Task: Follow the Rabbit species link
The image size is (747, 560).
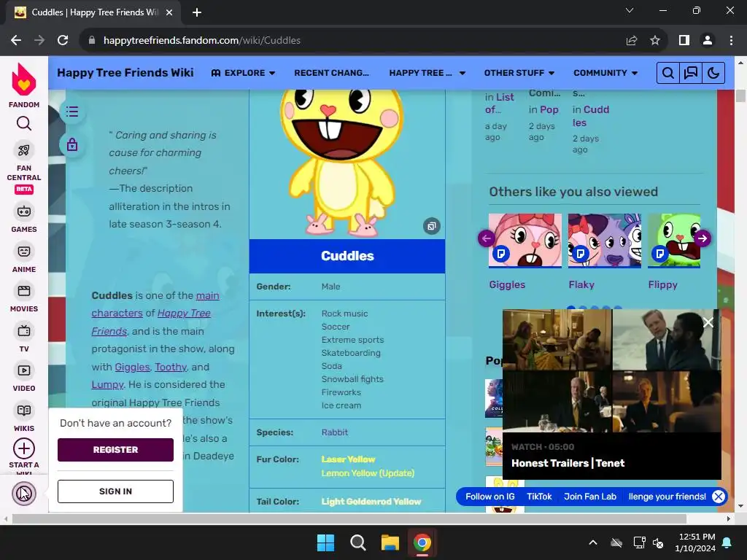Action: [x=334, y=432]
